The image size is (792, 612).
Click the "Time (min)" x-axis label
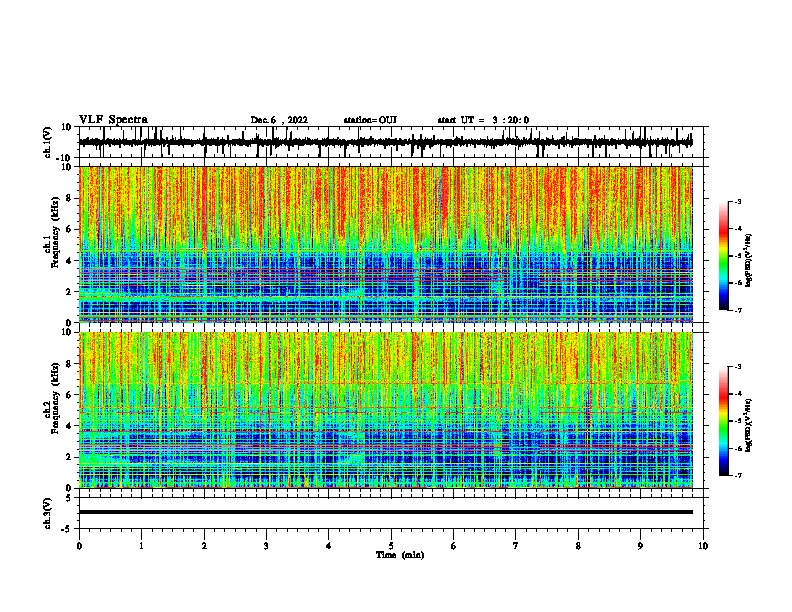click(400, 555)
